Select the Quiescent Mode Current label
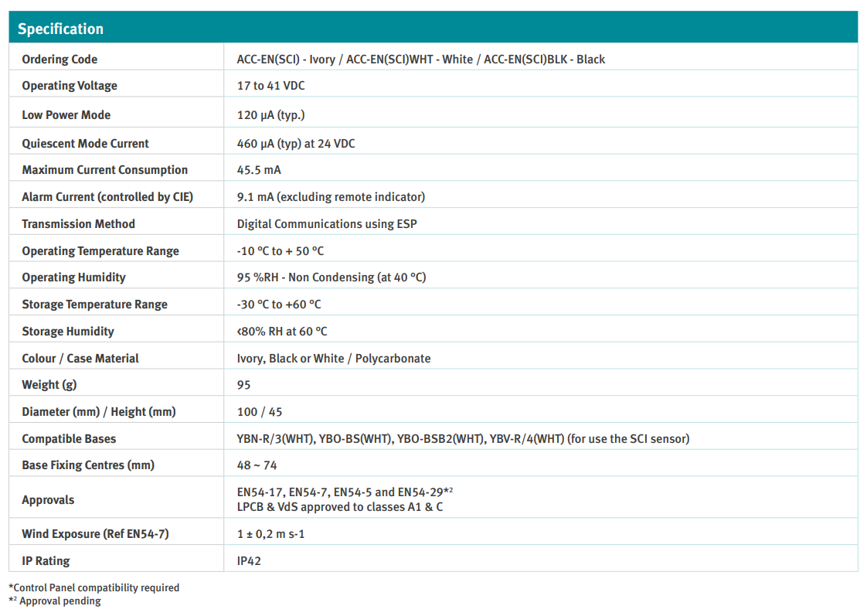This screenshot has width=867, height=616. point(85,144)
